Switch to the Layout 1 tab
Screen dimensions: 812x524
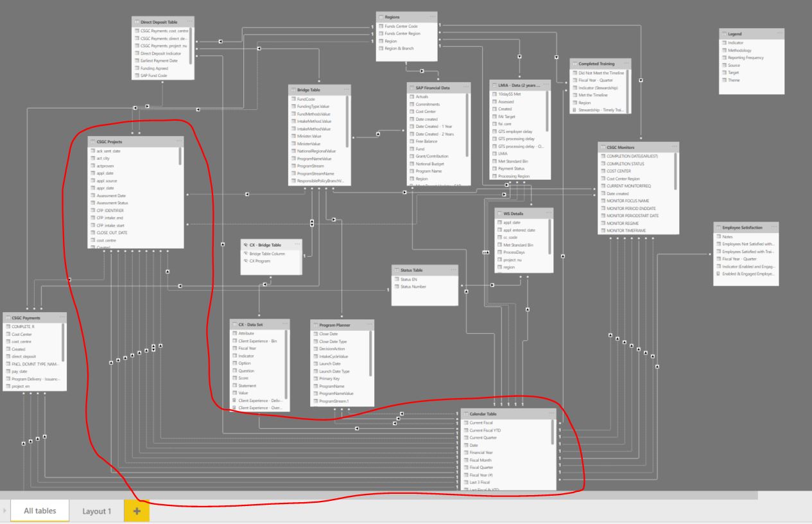point(96,511)
